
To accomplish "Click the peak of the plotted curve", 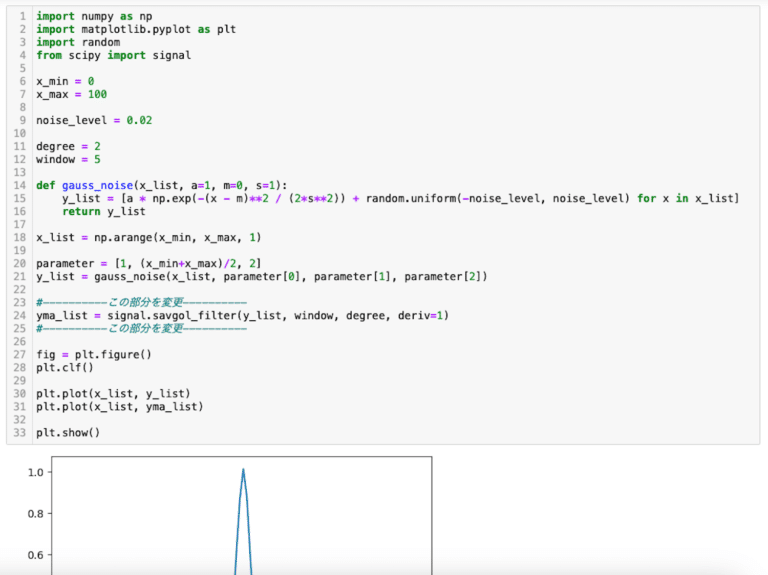I will pos(243,470).
